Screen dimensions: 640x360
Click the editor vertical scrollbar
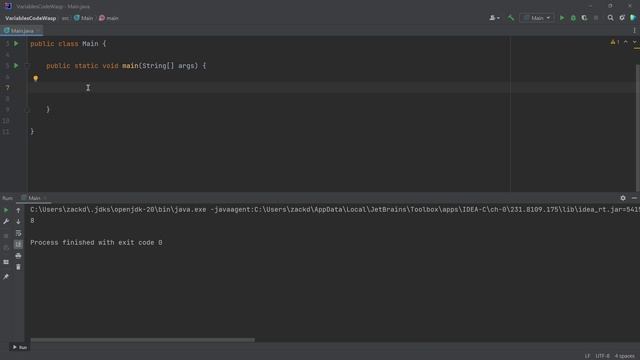point(638,127)
